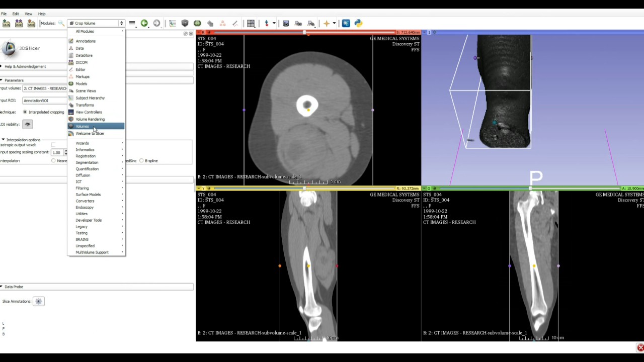
Task: Open the Python interactor icon
Action: [x=358, y=23]
